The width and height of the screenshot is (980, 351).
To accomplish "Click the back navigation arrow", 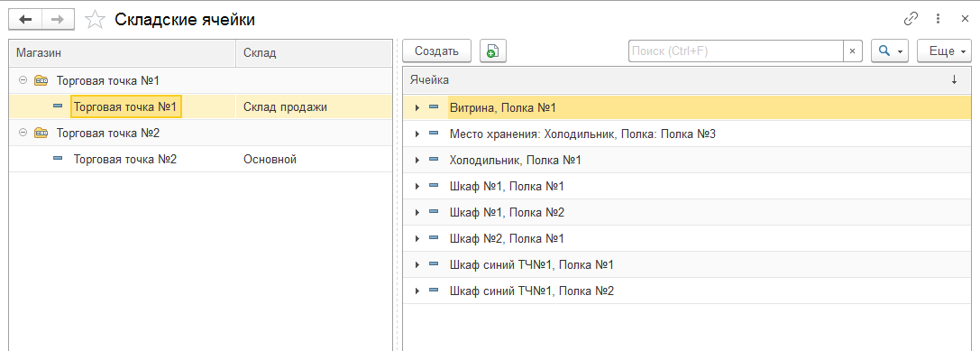I will coord(25,20).
